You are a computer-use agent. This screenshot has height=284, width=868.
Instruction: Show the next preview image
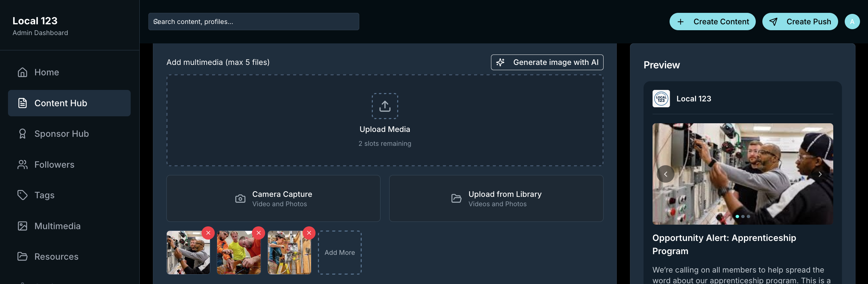[x=820, y=174]
